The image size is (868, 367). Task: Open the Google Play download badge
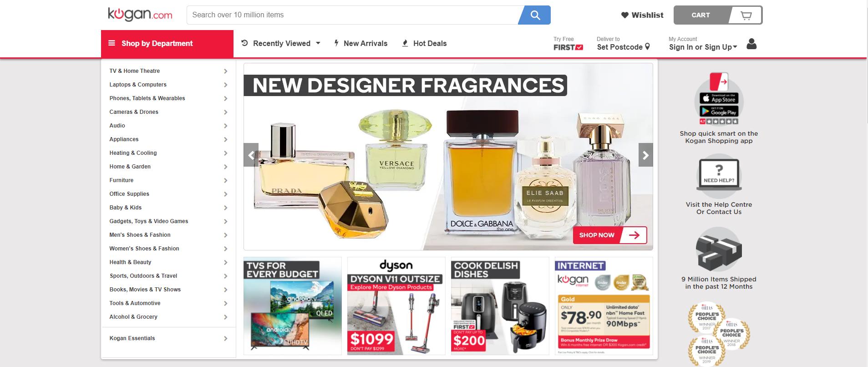point(719,111)
